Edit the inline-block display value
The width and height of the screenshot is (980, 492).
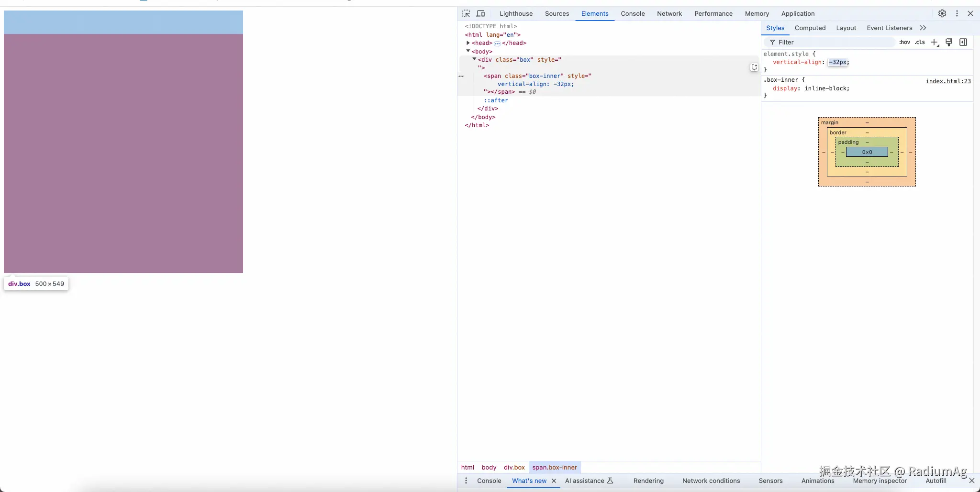[x=826, y=88]
